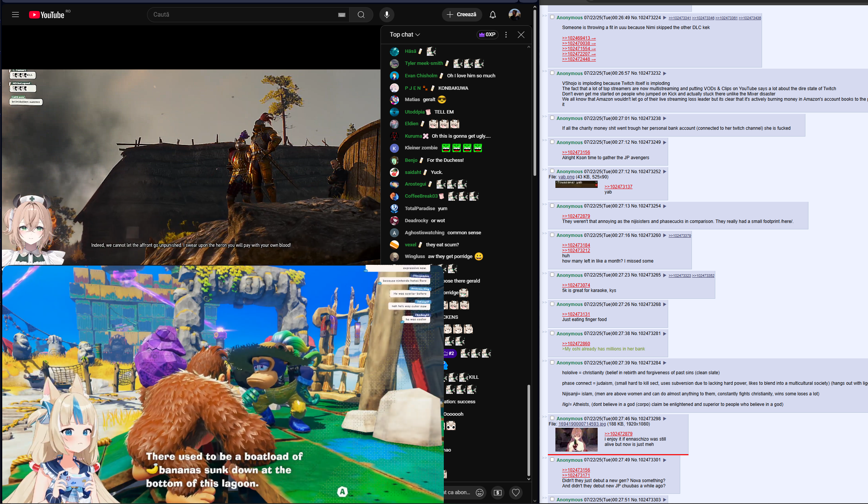Open post menu arrow for No.102473281
Viewport: 868px width, 504px height.
coord(665,333)
